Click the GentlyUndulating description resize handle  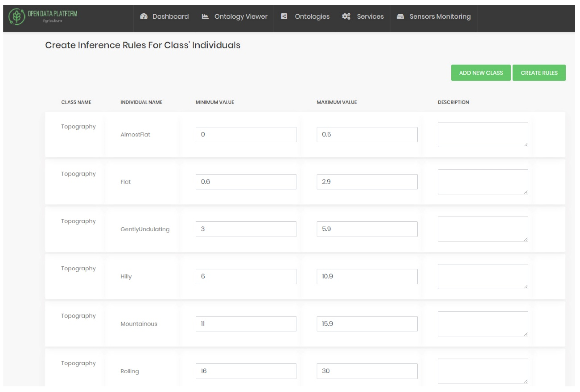click(x=526, y=239)
